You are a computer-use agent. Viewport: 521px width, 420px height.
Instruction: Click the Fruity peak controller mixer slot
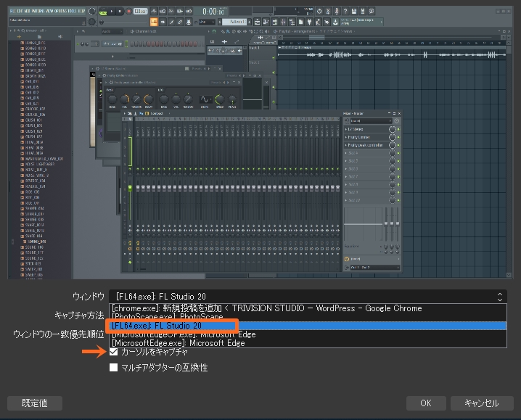pos(366,146)
